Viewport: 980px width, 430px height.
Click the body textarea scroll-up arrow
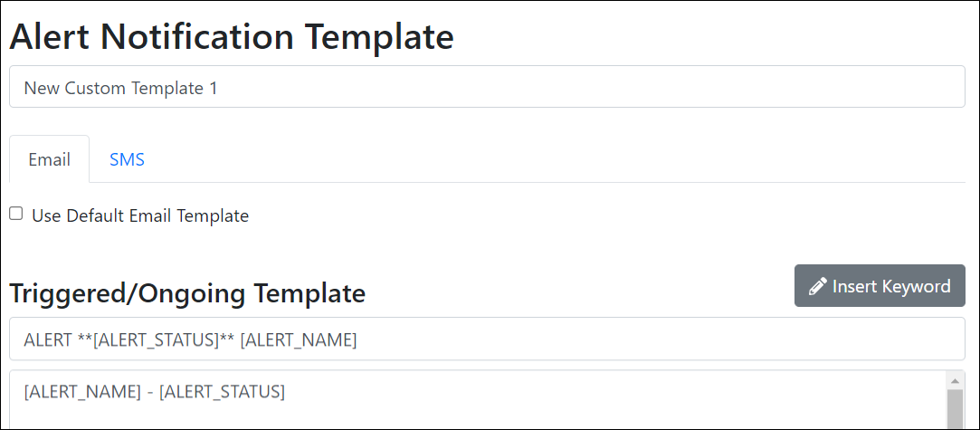(955, 380)
